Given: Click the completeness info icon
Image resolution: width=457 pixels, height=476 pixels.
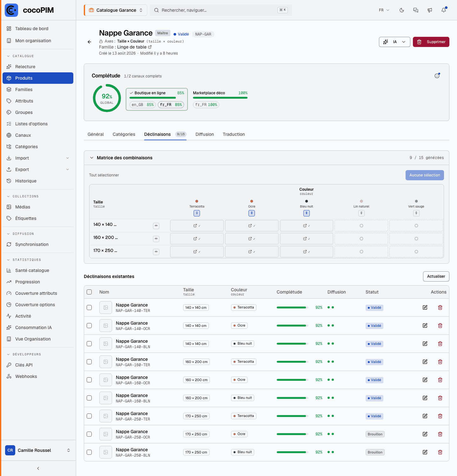Looking at the screenshot, I should pyautogui.click(x=437, y=76).
